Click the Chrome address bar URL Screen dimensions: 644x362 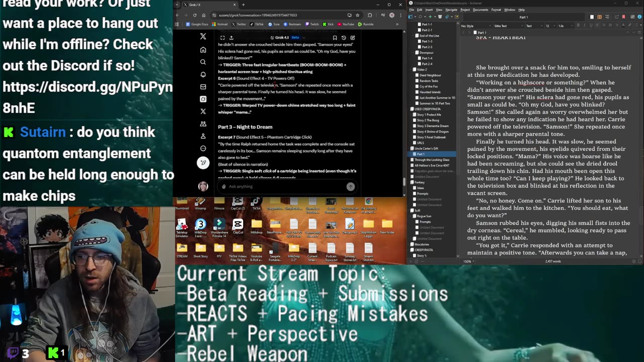pyautogui.click(x=258, y=15)
